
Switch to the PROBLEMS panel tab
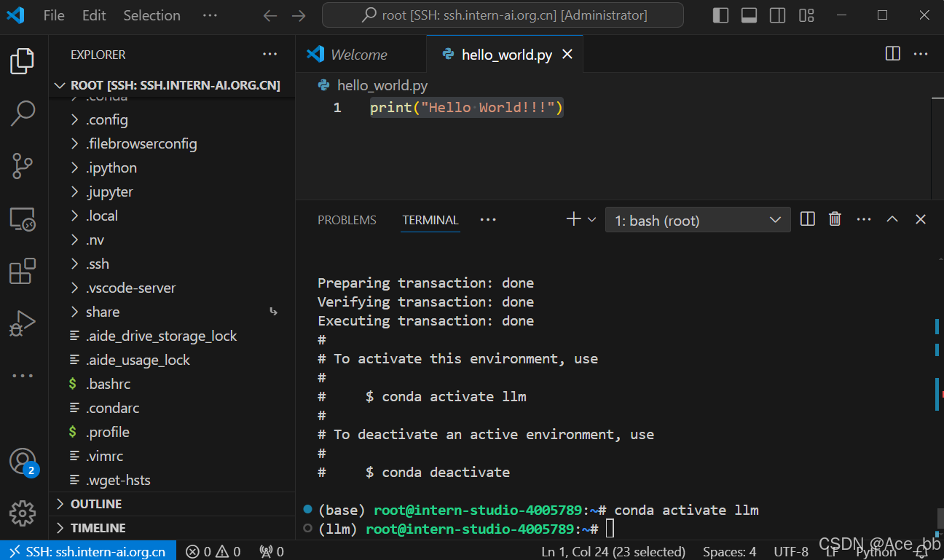[347, 220]
